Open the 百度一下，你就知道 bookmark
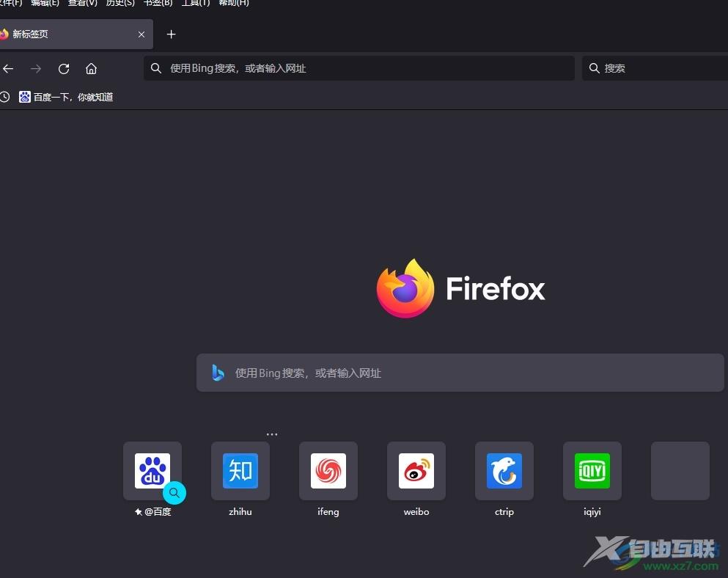 tap(66, 97)
